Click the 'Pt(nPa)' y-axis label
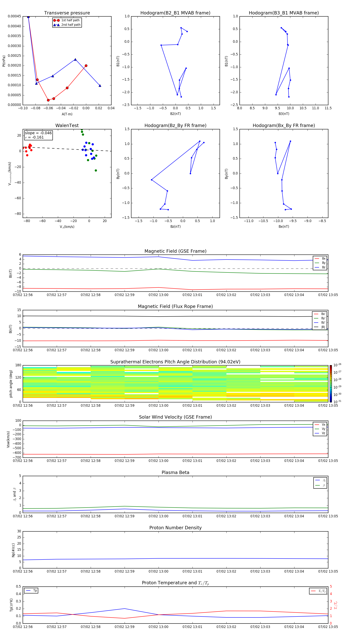This screenshot has height=644, width=351. pos(4,61)
